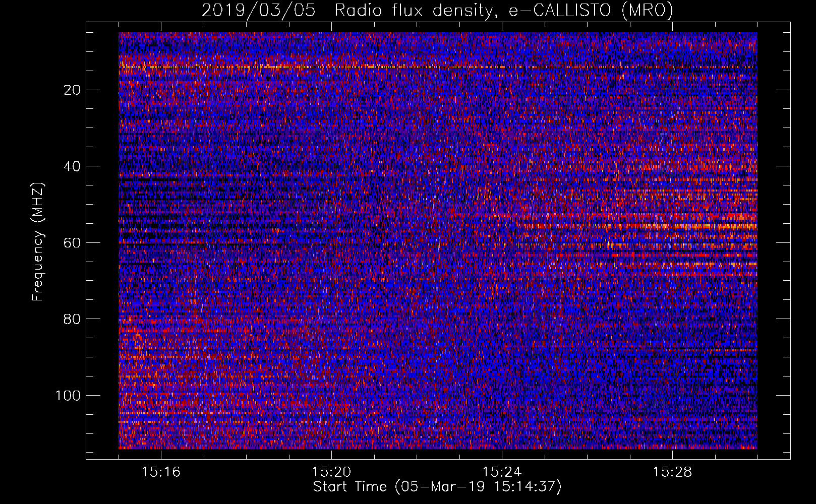The height and width of the screenshot is (504, 816).
Task: Click the 15:24 time tick label
Action: click(502, 472)
